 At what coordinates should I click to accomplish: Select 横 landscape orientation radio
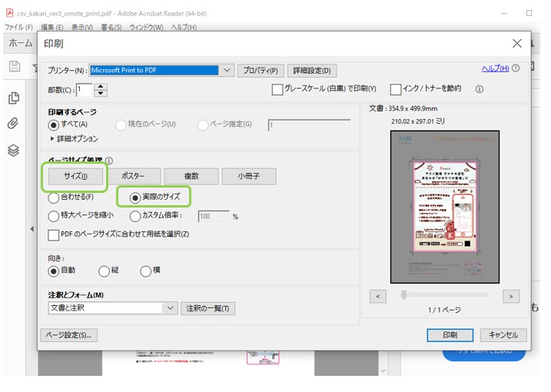pyautogui.click(x=145, y=271)
